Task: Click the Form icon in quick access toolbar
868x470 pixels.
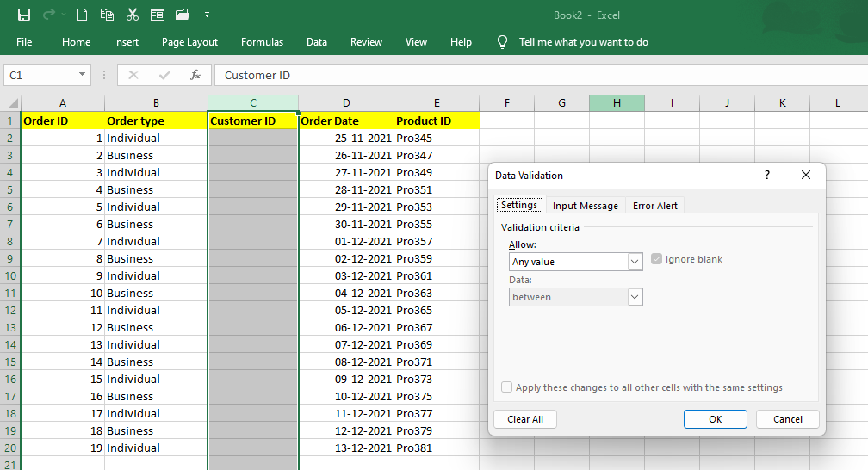Action: 157,15
